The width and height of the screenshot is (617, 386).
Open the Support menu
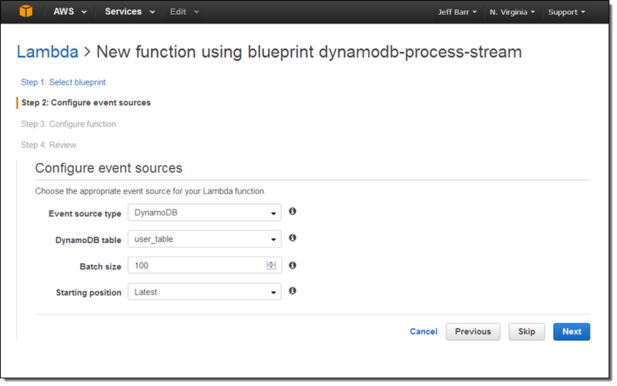pyautogui.click(x=567, y=12)
